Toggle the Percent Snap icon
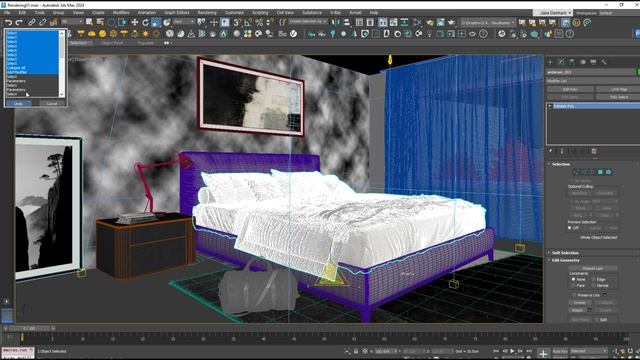Screen dimensions: 640x360 259,22
